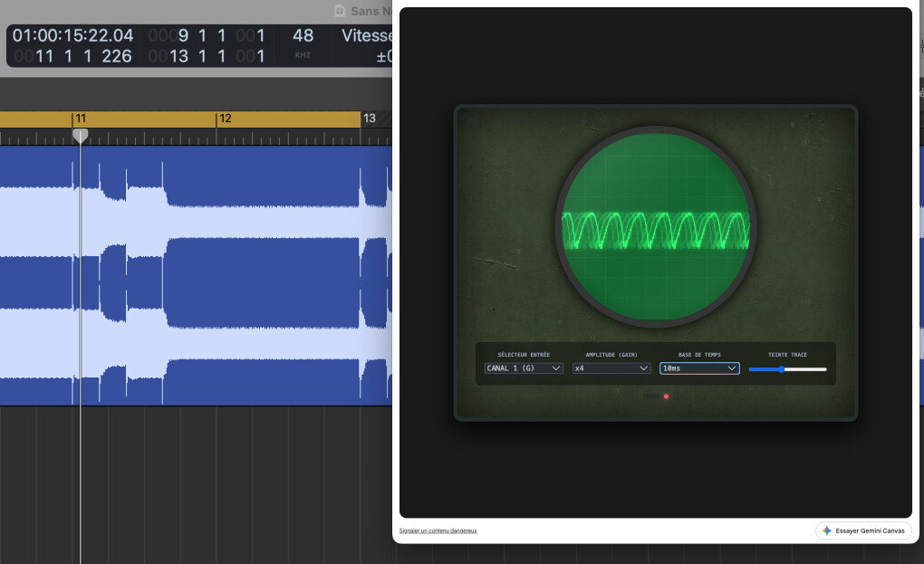This screenshot has width=924, height=564.
Task: Open the Sélecteur Entrée dropdown showing CANAL 1 (G)
Action: tap(524, 368)
